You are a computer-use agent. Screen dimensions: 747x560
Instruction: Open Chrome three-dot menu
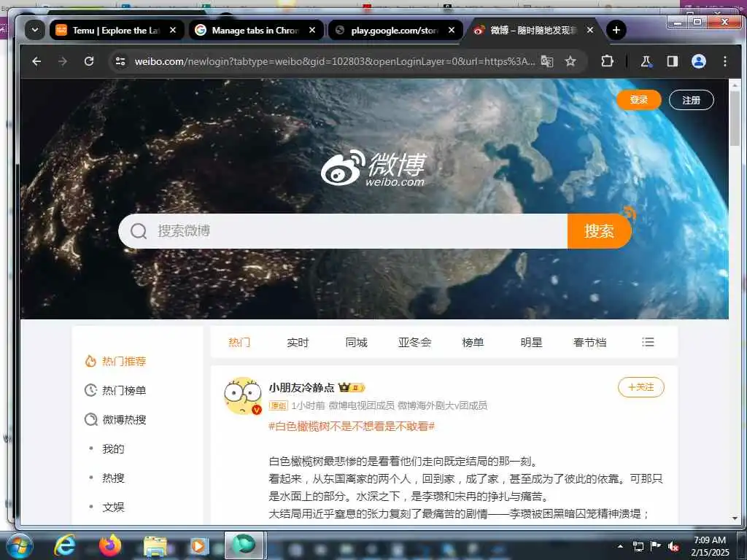tap(724, 61)
